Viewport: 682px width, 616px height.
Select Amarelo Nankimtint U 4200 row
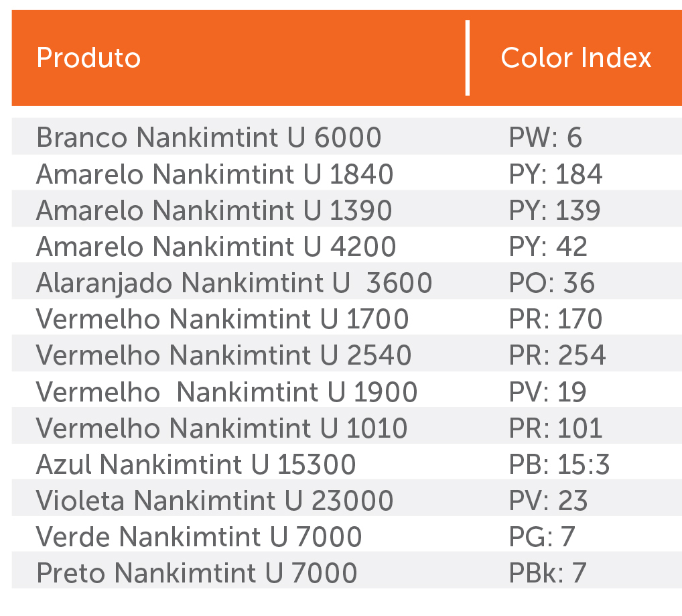(216, 247)
